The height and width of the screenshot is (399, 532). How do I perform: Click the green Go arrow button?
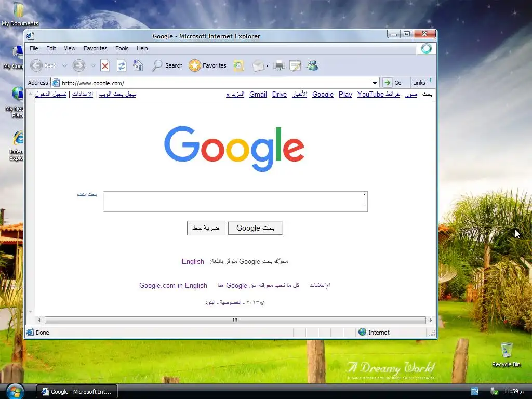[x=387, y=83]
